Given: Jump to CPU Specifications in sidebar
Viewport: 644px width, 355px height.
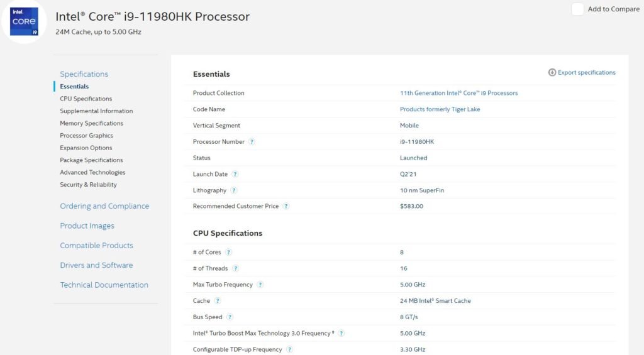Looking at the screenshot, I should (86, 99).
